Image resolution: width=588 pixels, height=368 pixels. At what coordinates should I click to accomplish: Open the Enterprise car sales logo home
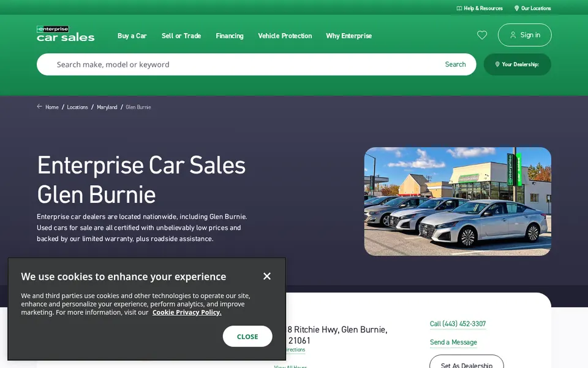pos(66,34)
